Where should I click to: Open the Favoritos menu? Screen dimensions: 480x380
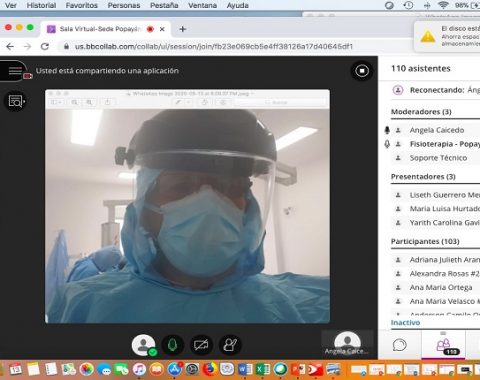82,5
